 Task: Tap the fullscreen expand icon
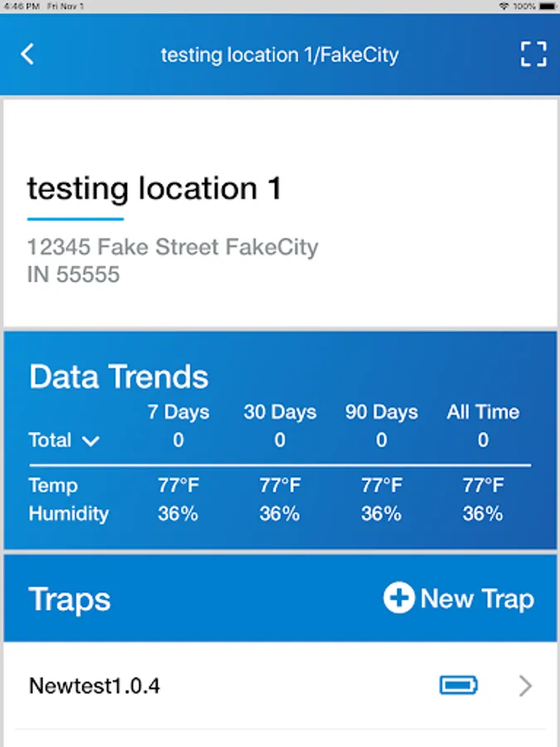click(533, 55)
